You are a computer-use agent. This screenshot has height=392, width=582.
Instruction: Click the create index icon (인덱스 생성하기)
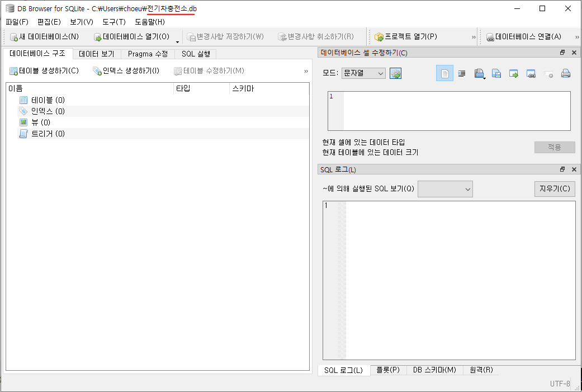(x=97, y=71)
